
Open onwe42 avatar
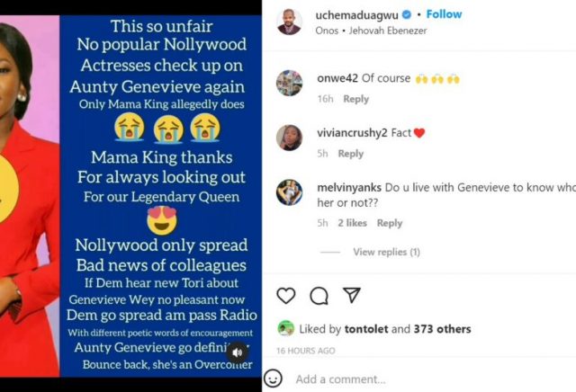pos(290,84)
